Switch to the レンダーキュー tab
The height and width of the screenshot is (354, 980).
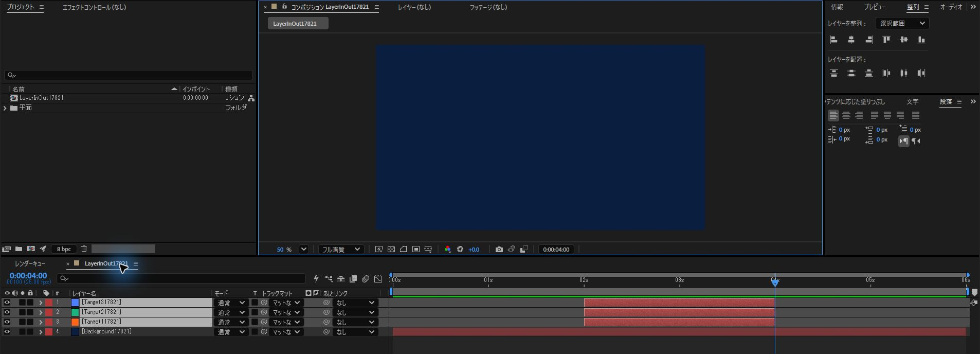(x=30, y=263)
